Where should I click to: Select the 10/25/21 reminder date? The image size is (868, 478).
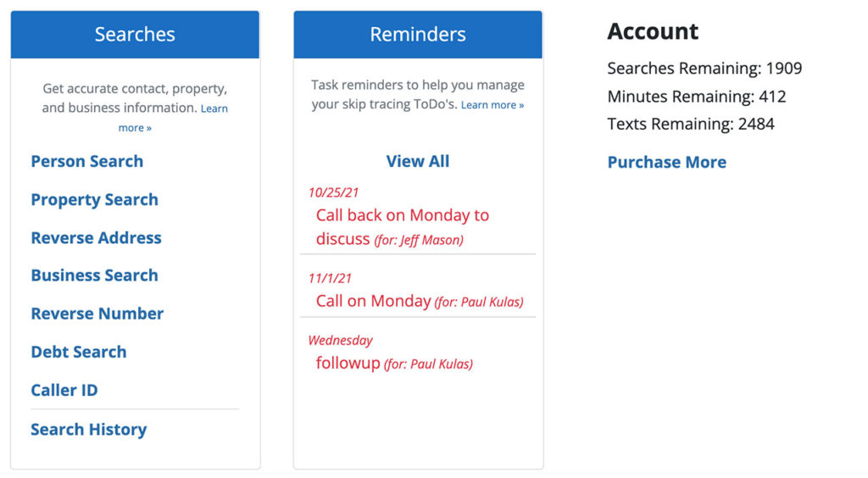333,192
